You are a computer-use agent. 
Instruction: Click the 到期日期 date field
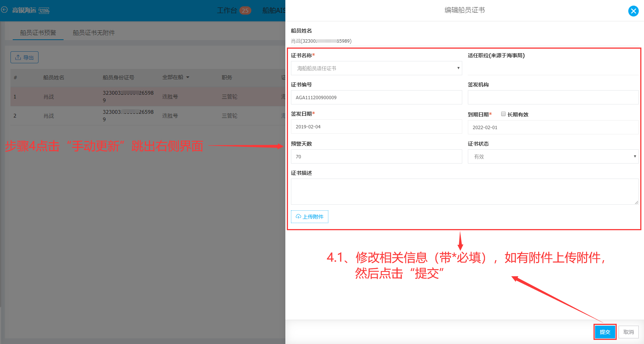click(553, 127)
